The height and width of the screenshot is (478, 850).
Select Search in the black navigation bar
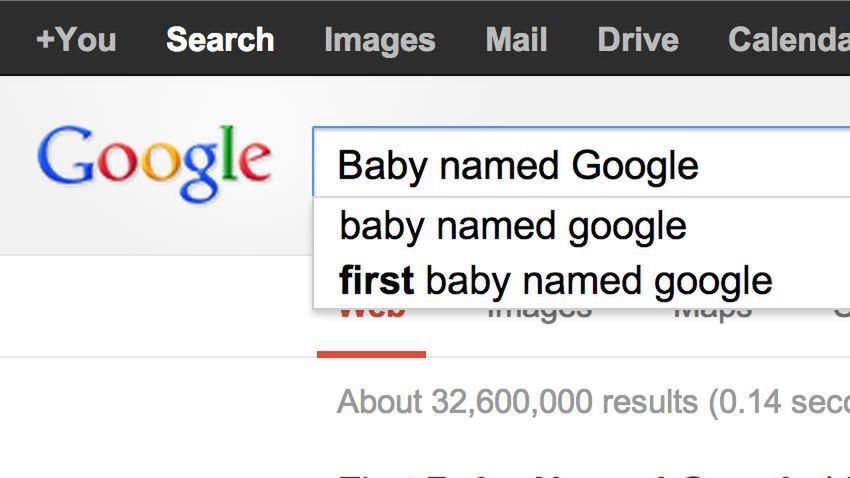coord(220,40)
